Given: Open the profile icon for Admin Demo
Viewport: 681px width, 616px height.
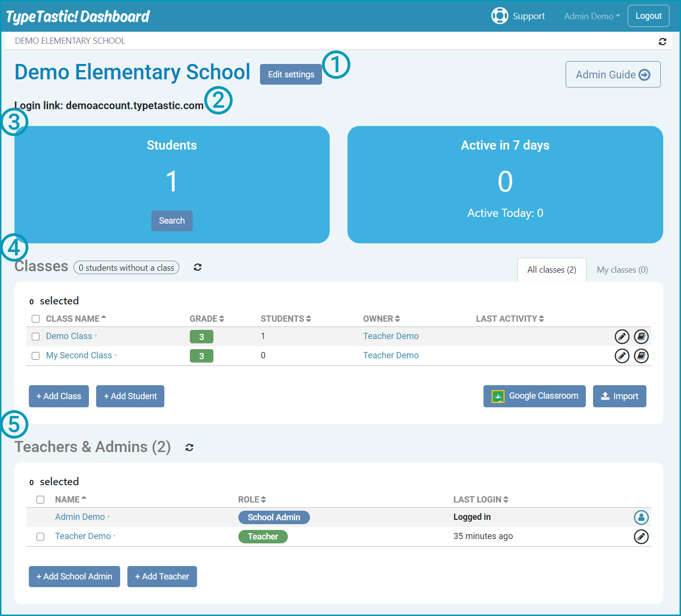Looking at the screenshot, I should pyautogui.click(x=641, y=517).
